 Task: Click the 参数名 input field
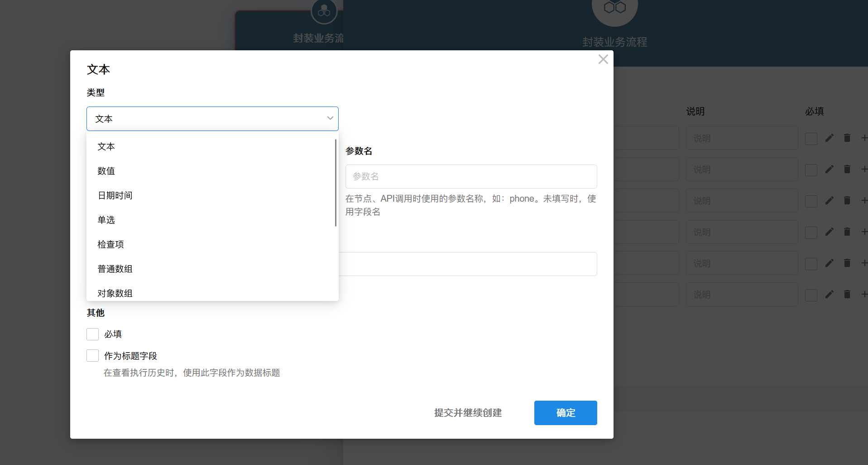[x=471, y=176]
